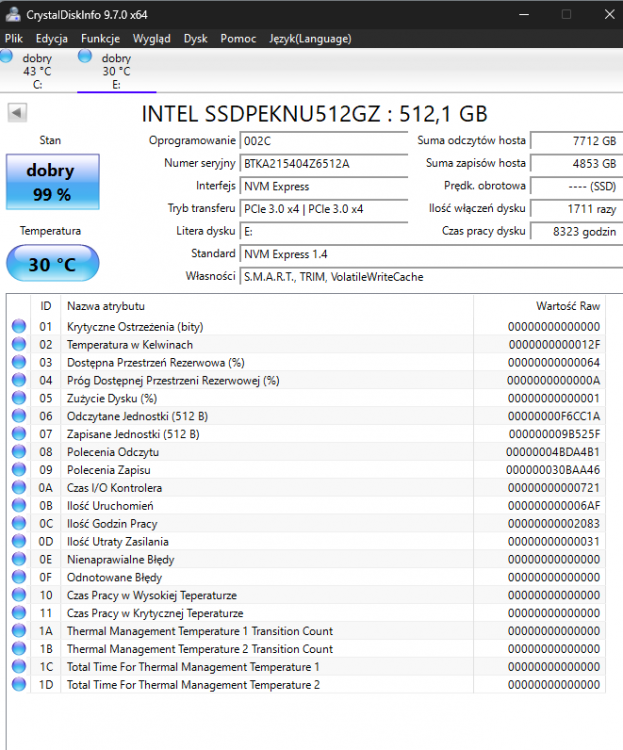Image resolution: width=623 pixels, height=750 pixels.
Task: Click the CrystalDiskInfo app icon in title bar
Action: [11, 14]
